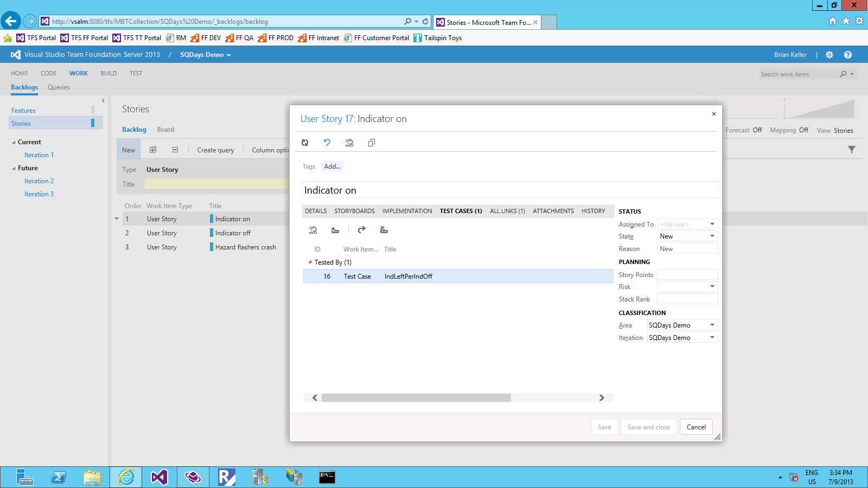The height and width of the screenshot is (488, 868).
Task: Open the command prompt taskbar icon
Action: [x=327, y=477]
